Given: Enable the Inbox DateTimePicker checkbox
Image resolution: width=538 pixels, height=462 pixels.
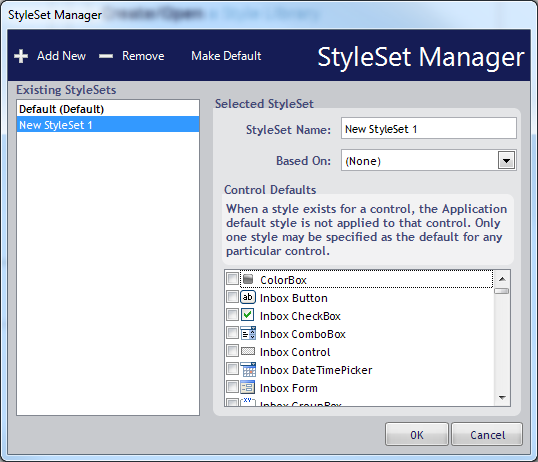Looking at the screenshot, I should click(x=232, y=369).
